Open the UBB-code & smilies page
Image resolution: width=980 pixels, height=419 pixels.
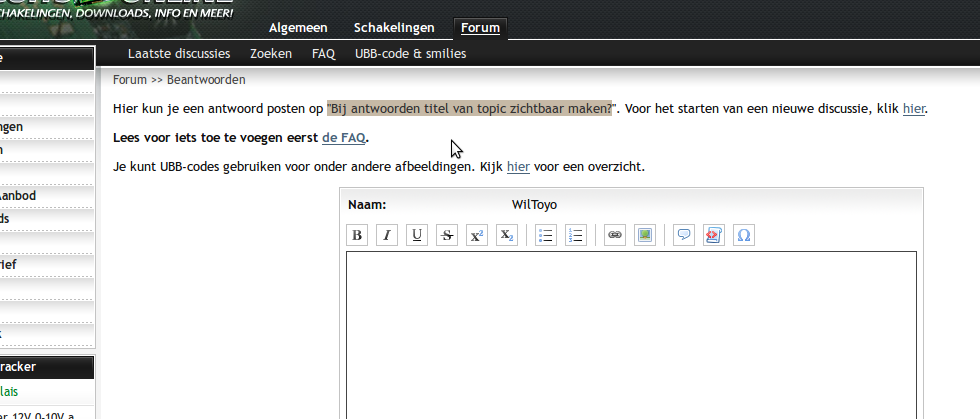pos(410,54)
